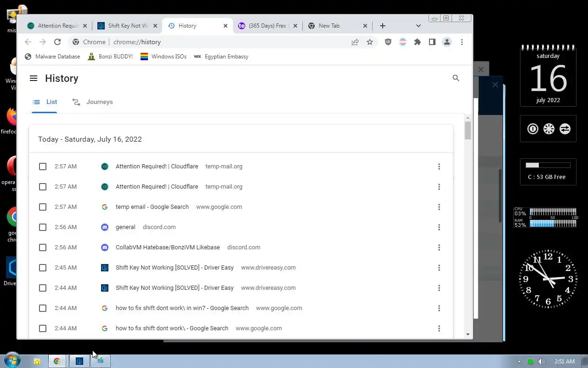Viewport: 588px width, 368px height.
Task: Switch to the Journeys tab
Action: tap(92, 102)
